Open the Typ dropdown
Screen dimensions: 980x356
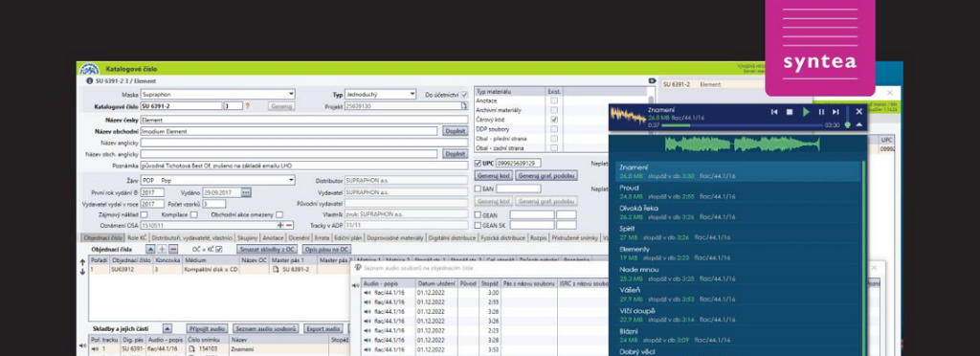pyautogui.click(x=381, y=95)
